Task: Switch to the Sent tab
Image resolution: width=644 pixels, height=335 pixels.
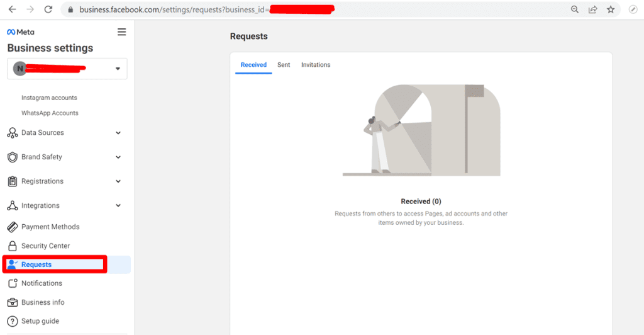Action: pyautogui.click(x=284, y=65)
